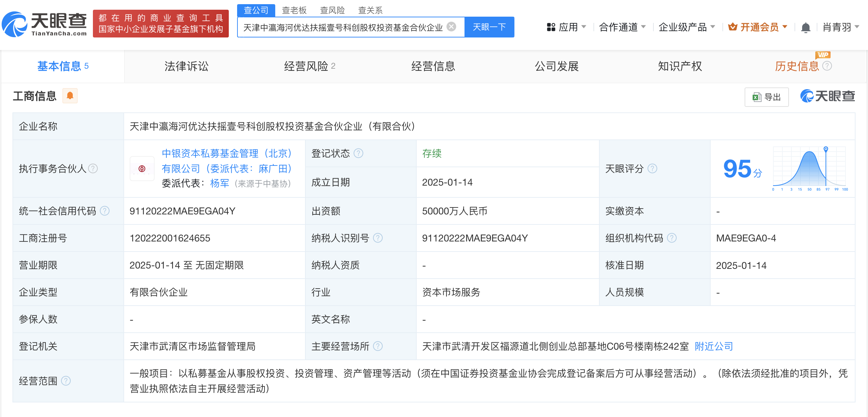Open help icon beside 执行事务合伙人
The height and width of the screenshot is (417, 868).
point(93,169)
